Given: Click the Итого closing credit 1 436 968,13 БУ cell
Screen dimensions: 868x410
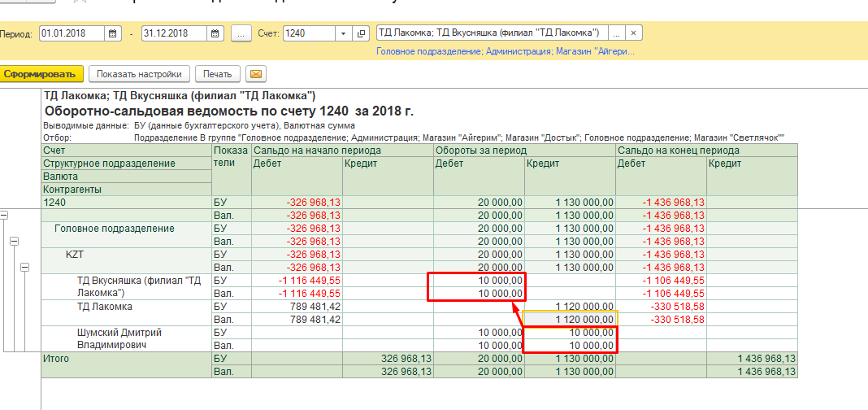Looking at the screenshot, I should [753, 359].
